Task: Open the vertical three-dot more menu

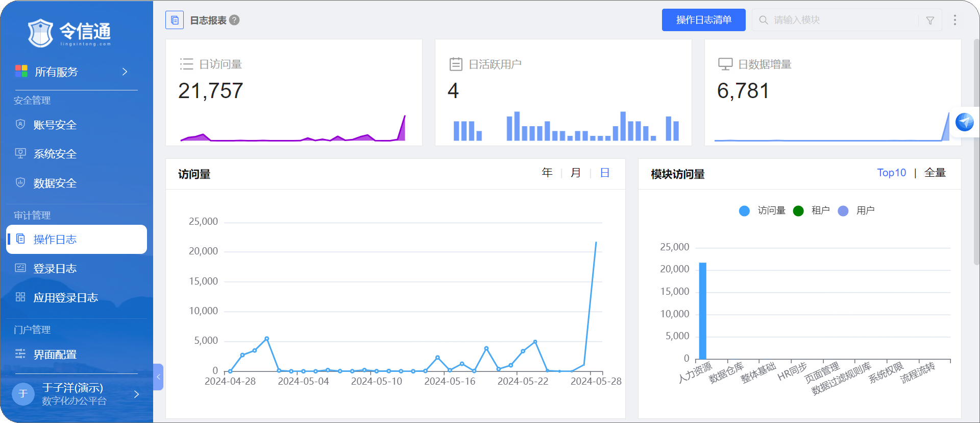Action: pos(954,20)
